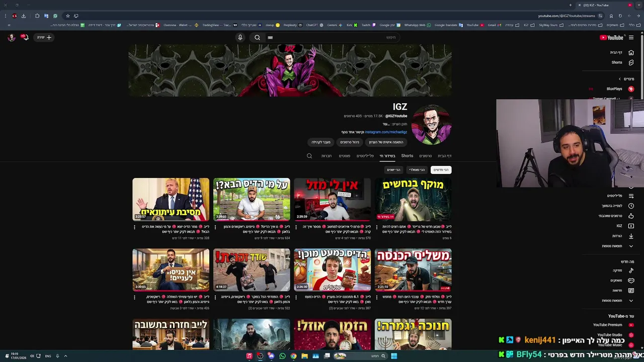Click the instagram.com/michaeligz link
The width and height of the screenshot is (644, 362).
tap(386, 132)
